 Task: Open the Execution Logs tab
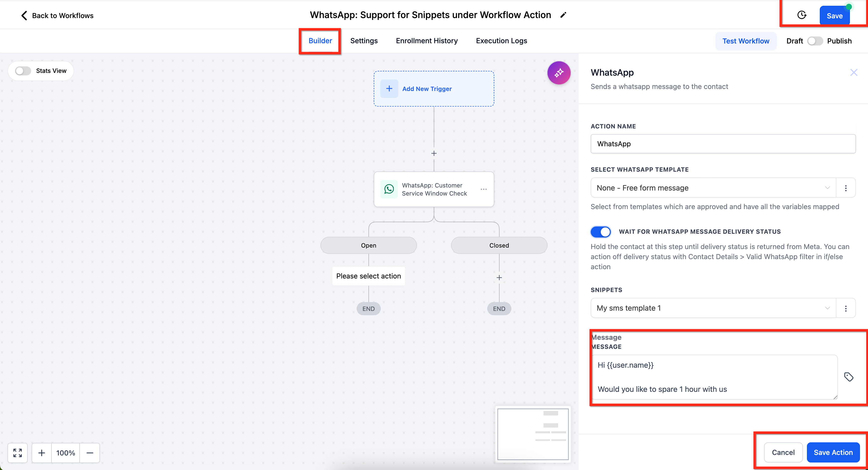(x=501, y=41)
